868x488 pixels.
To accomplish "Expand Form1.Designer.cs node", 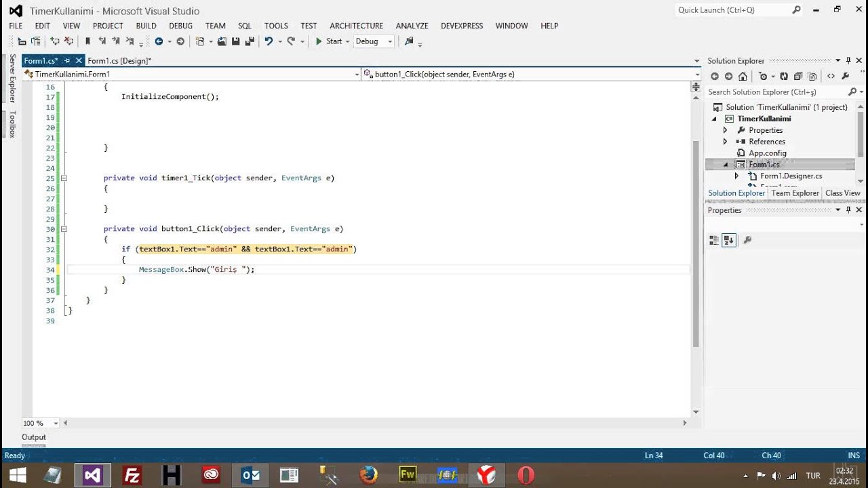I will pos(736,176).
